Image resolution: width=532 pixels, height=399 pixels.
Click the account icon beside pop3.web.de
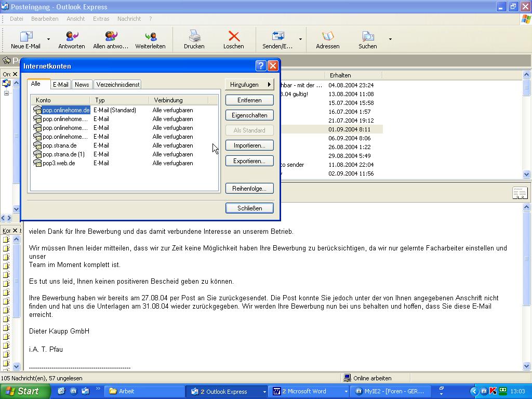click(37, 163)
